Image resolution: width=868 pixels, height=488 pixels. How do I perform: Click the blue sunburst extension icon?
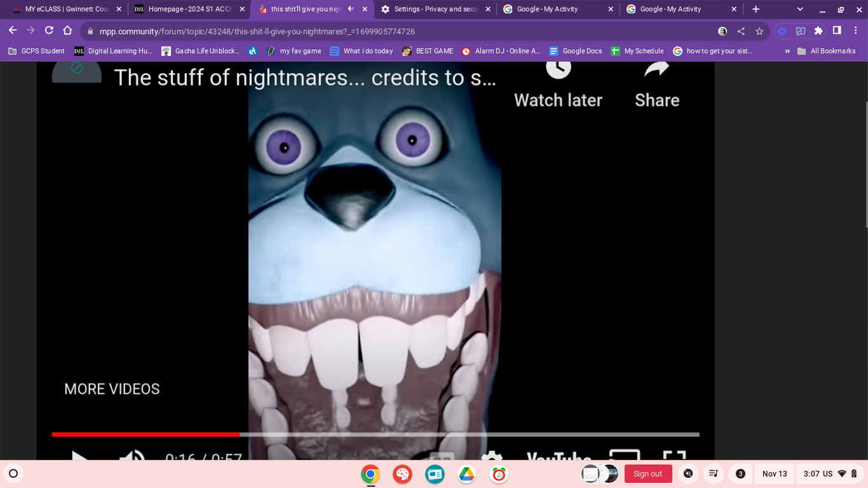click(782, 30)
